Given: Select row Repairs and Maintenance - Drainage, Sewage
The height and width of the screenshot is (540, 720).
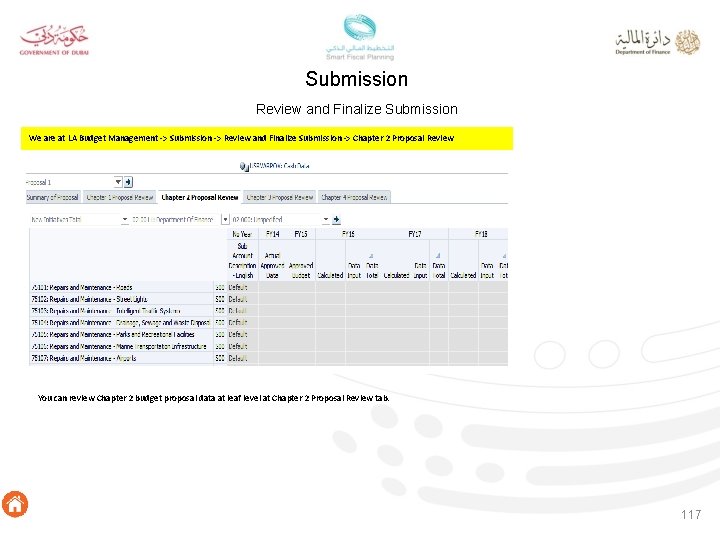Looking at the screenshot, I should (x=121, y=323).
